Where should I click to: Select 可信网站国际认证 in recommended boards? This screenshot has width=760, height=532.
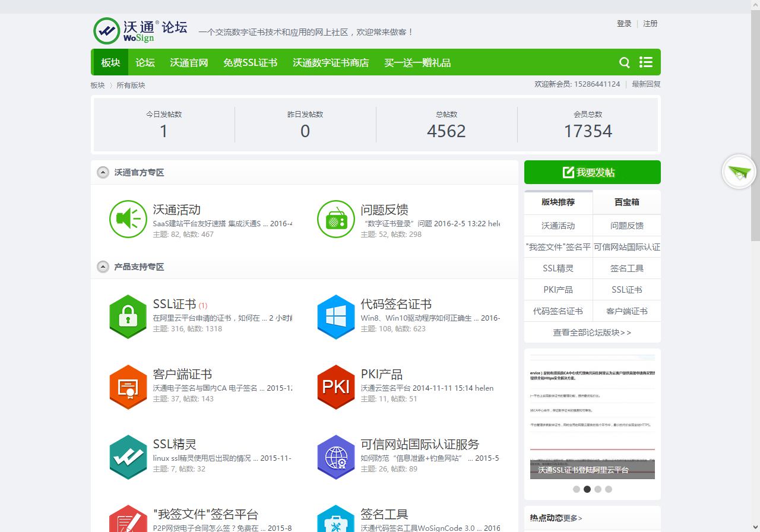coord(627,247)
